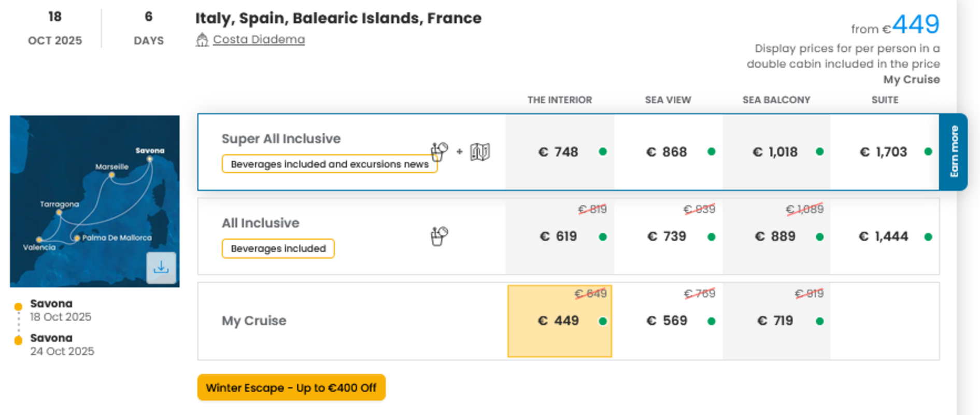Select Super All Inclusive suite € 1,703
The width and height of the screenshot is (980, 415).
click(885, 152)
